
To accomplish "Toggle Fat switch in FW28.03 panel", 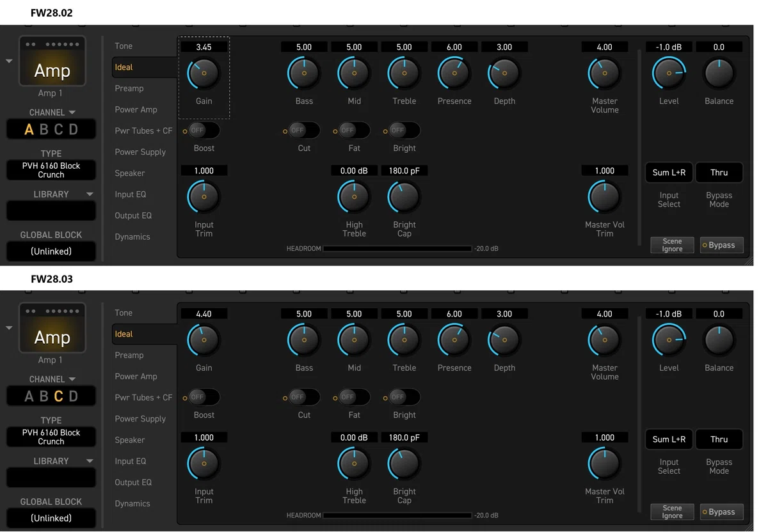I will pyautogui.click(x=354, y=397).
